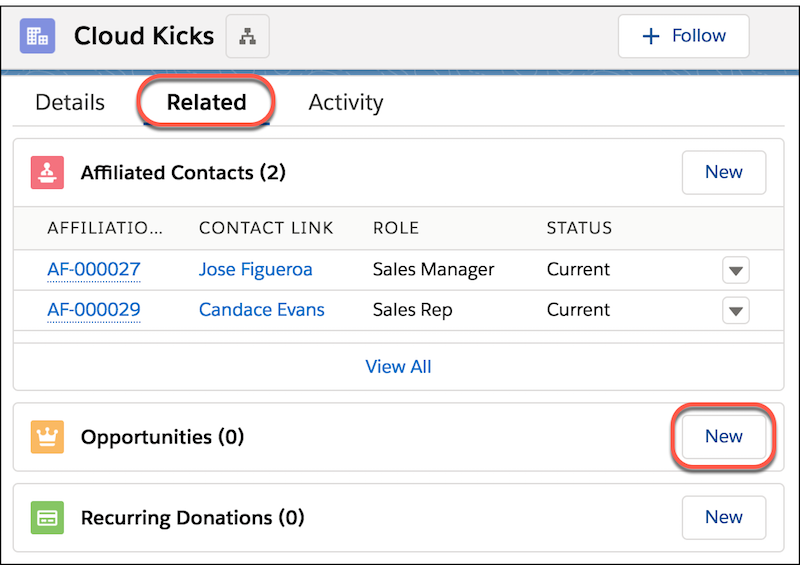The width and height of the screenshot is (800, 565).
Task: Click New in the Opportunities section
Action: [723, 437]
